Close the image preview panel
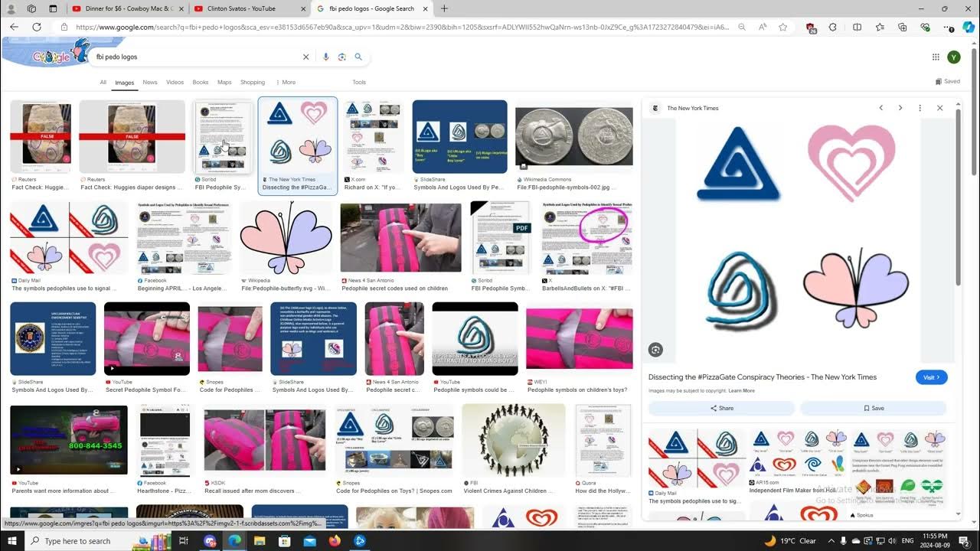Screen dimensions: 980x551 (939, 108)
